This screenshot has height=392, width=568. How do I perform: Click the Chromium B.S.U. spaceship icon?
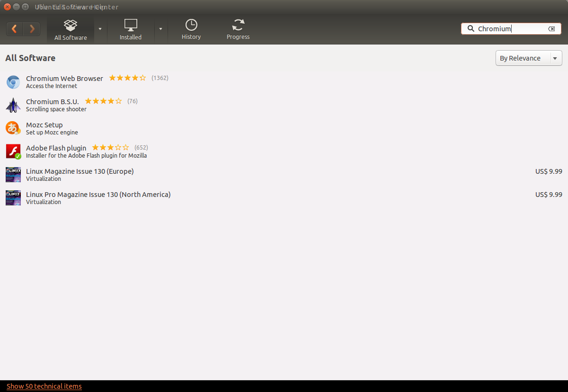pos(13,105)
